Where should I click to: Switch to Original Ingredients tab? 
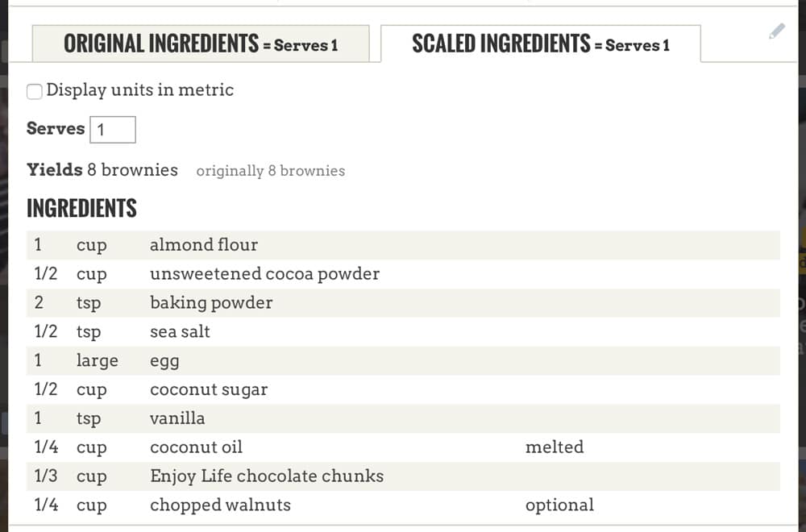(201, 44)
